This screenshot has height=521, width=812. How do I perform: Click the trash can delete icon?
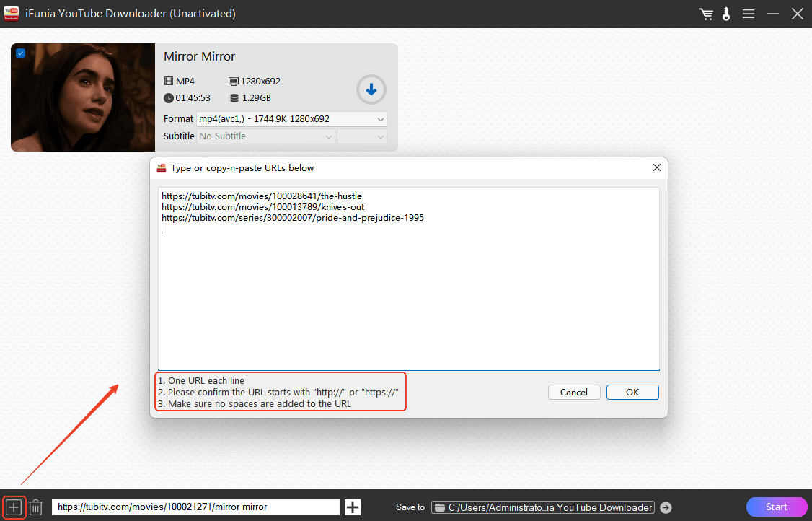point(36,507)
